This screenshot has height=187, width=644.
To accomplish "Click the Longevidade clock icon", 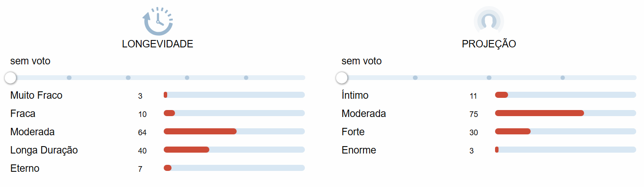I will tap(158, 21).
